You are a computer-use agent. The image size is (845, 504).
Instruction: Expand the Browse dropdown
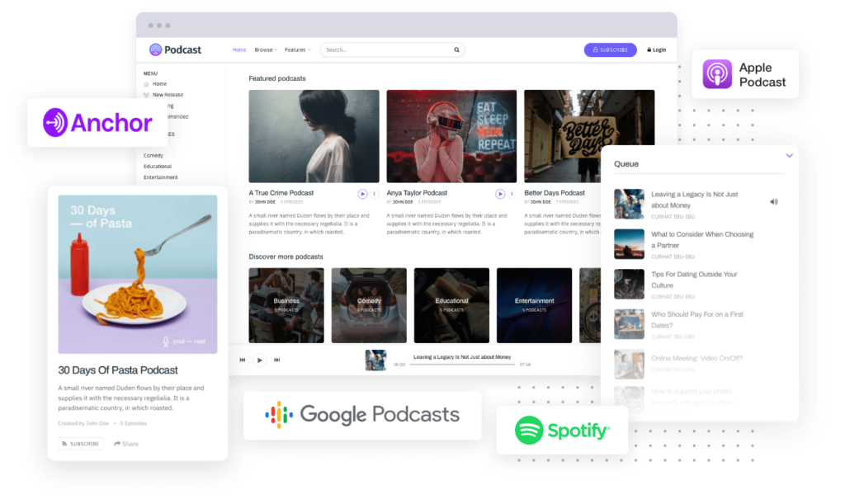(x=264, y=49)
